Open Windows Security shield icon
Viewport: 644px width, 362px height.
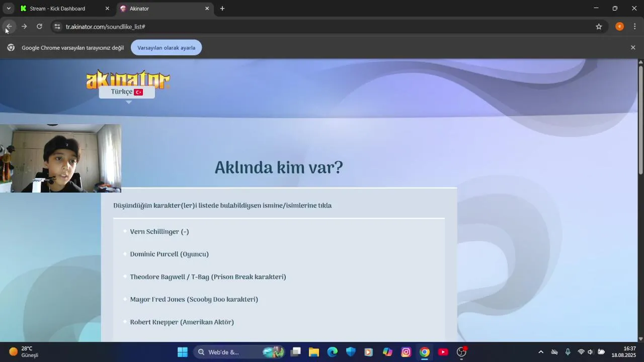click(351, 352)
